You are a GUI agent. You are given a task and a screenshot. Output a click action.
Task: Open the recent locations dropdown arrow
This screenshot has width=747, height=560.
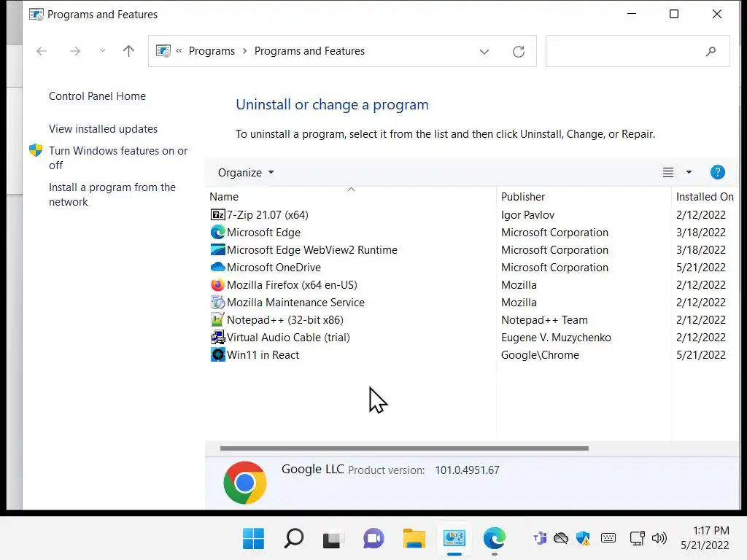(102, 50)
